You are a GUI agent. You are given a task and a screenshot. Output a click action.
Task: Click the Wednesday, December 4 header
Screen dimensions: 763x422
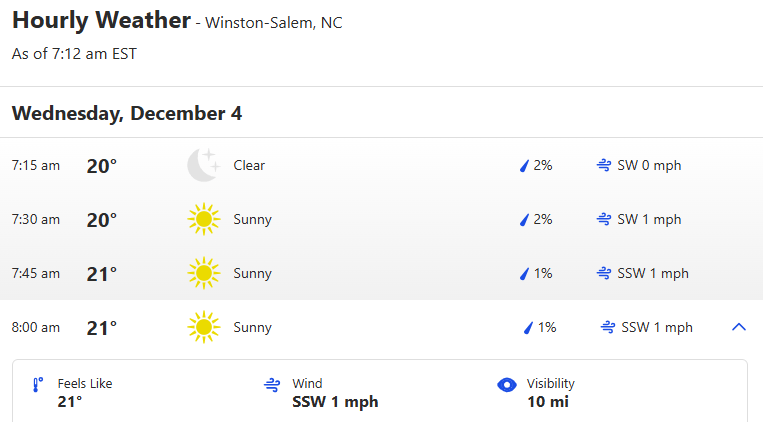point(127,113)
